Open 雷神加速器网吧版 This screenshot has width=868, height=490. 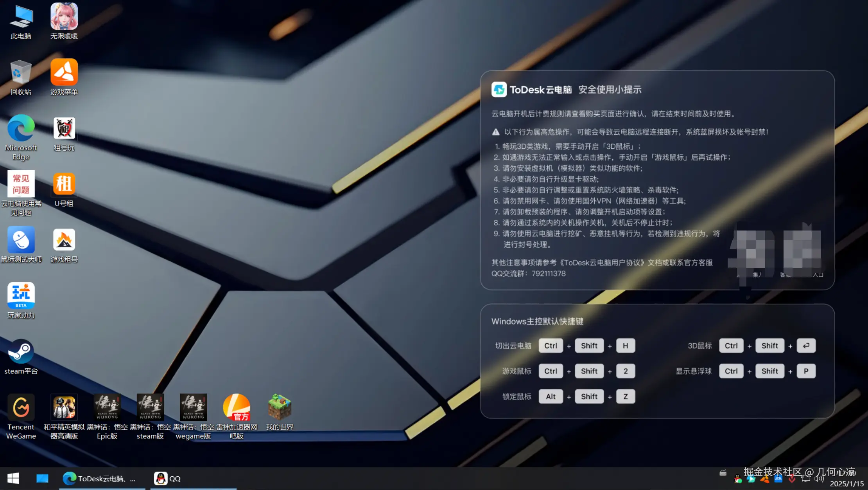[x=236, y=407]
